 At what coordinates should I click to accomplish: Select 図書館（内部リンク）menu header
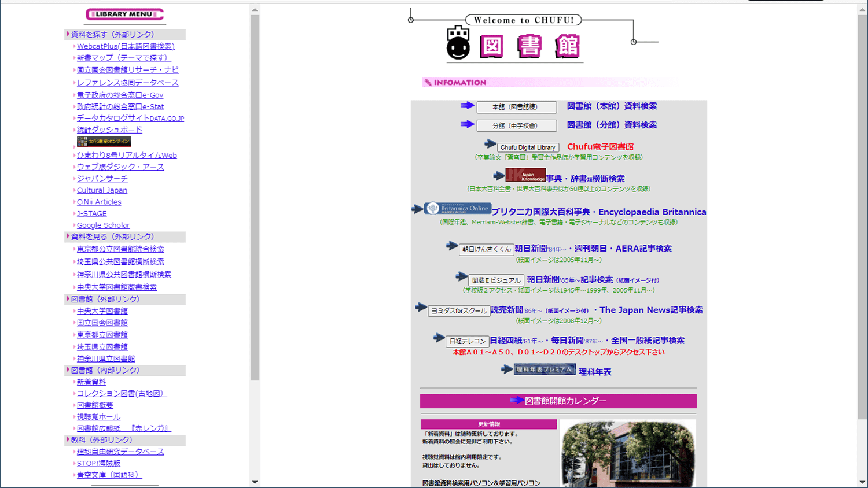[105, 370]
